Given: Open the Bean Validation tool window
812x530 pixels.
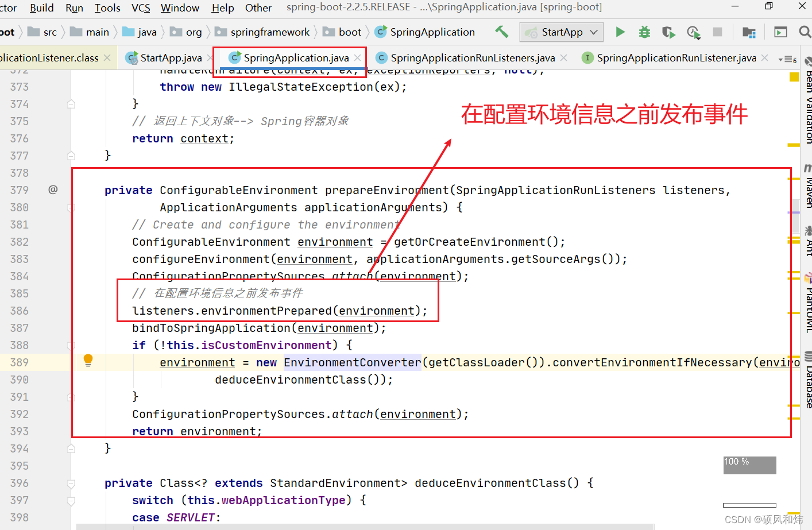Looking at the screenshot, I should click(808, 101).
